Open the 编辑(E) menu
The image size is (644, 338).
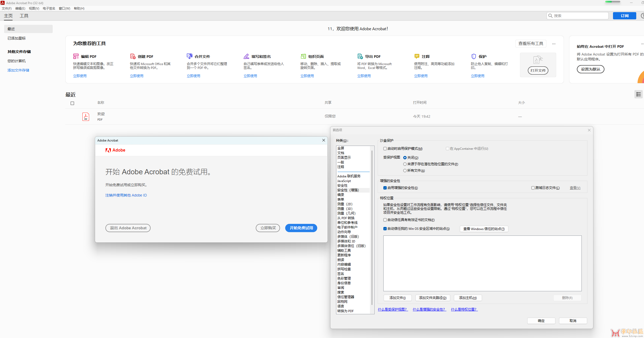click(20, 8)
